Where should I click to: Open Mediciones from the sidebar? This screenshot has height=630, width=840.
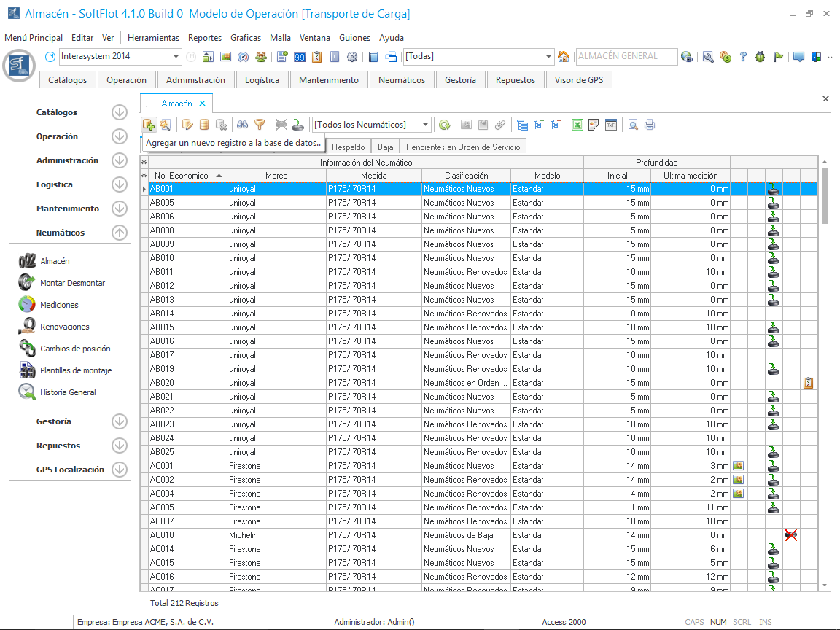(59, 305)
